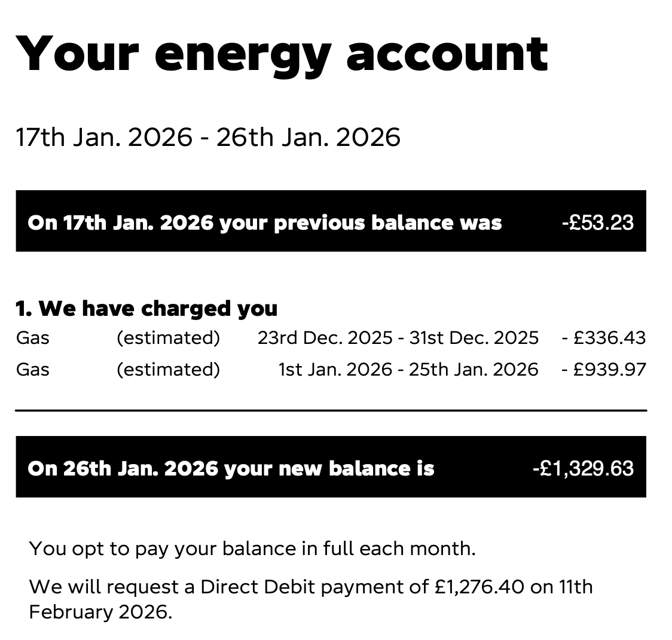672x640 pixels.
Task: Select the -£53.23 previous balance amount
Action: [597, 223]
